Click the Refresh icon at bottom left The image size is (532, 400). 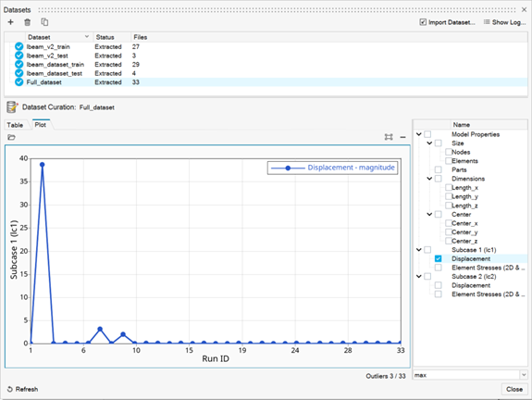[x=10, y=389]
